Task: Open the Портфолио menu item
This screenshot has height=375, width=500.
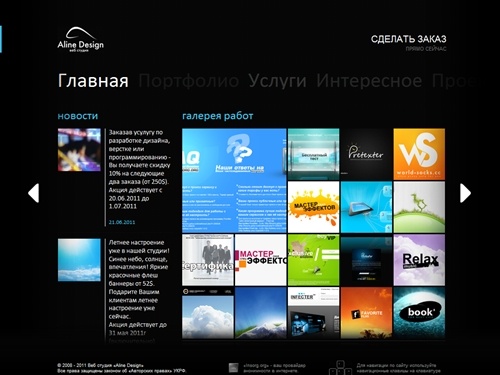Action: 189,81
